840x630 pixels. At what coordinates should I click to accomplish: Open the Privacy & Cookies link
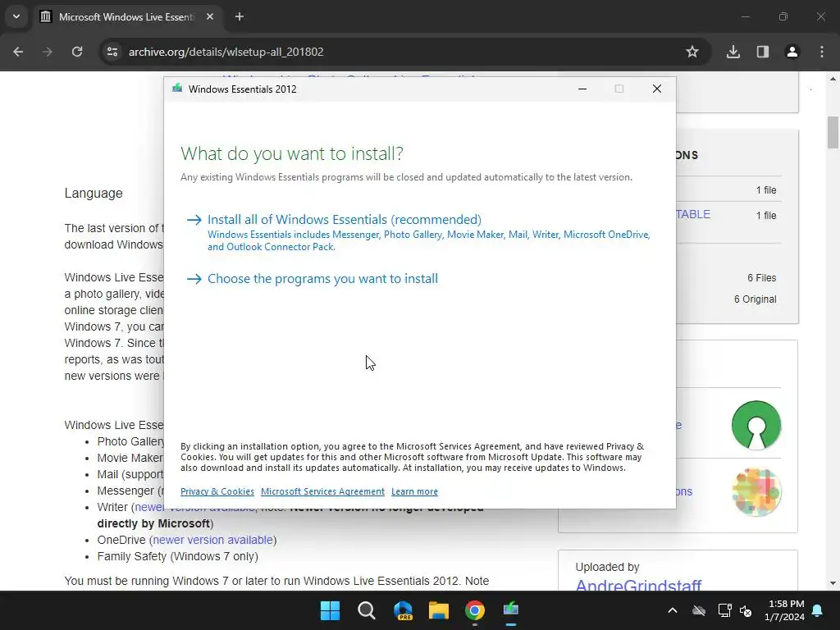[x=217, y=491]
